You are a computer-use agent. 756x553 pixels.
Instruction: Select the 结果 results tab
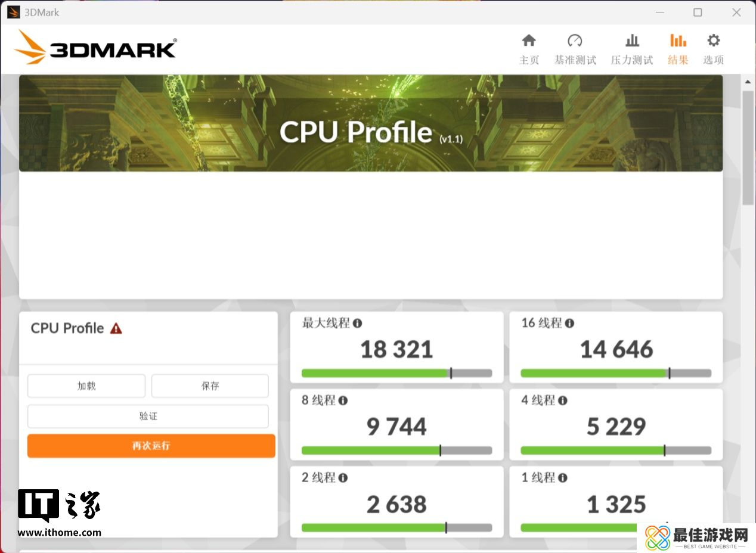click(x=678, y=49)
